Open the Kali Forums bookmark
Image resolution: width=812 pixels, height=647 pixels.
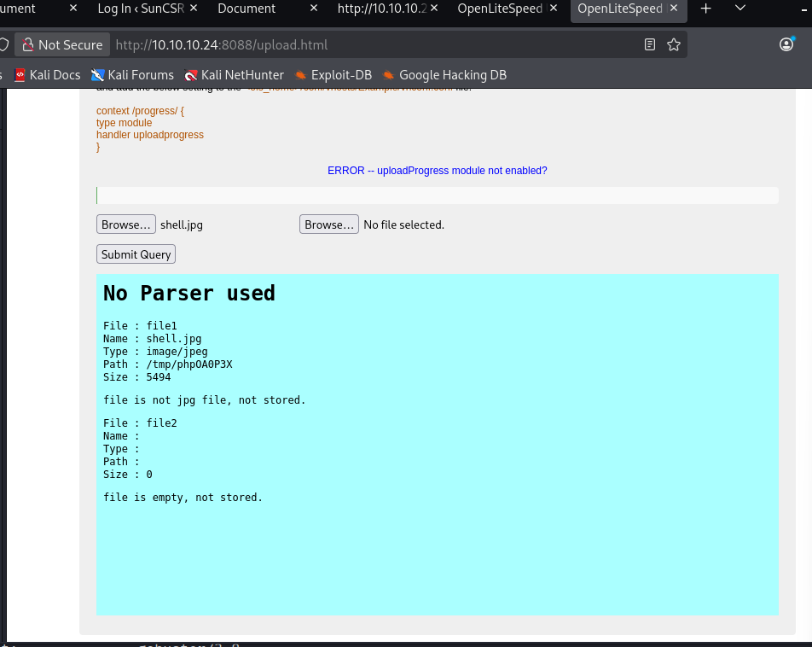pos(132,75)
